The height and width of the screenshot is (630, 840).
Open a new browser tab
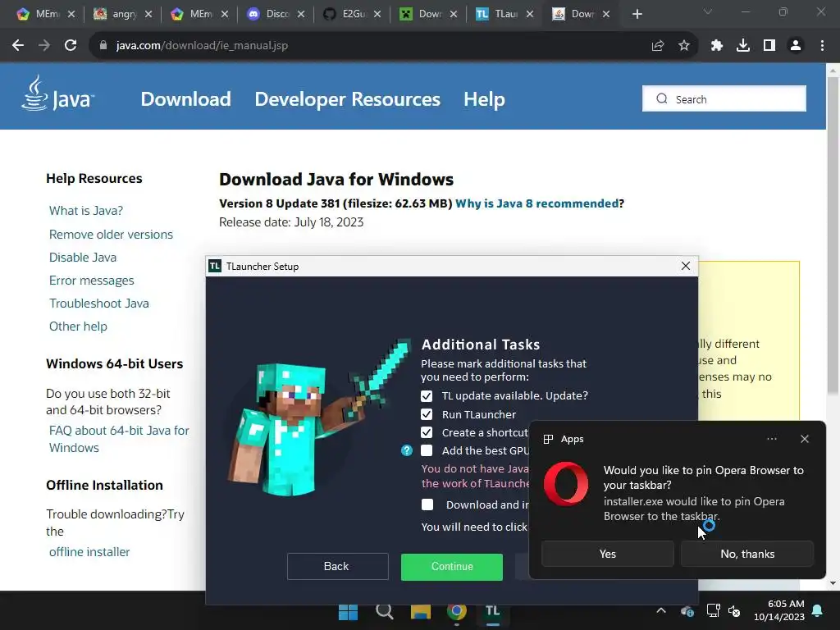(x=637, y=15)
